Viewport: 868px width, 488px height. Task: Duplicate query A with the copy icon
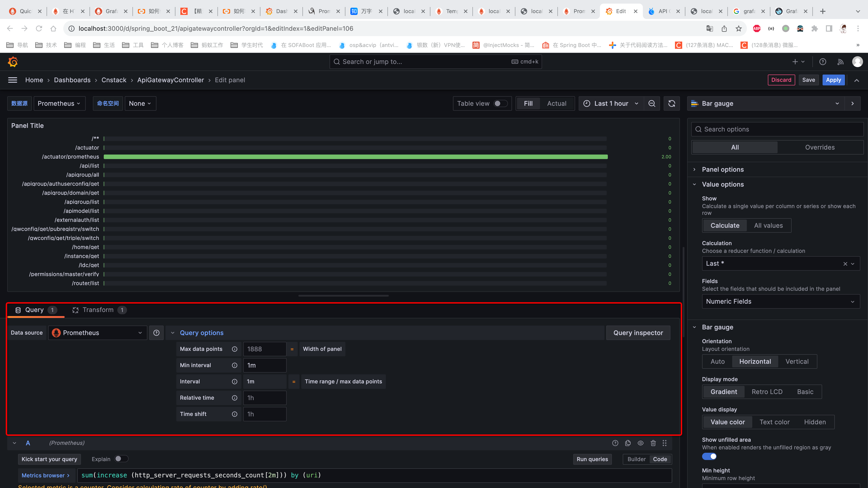[628, 443]
